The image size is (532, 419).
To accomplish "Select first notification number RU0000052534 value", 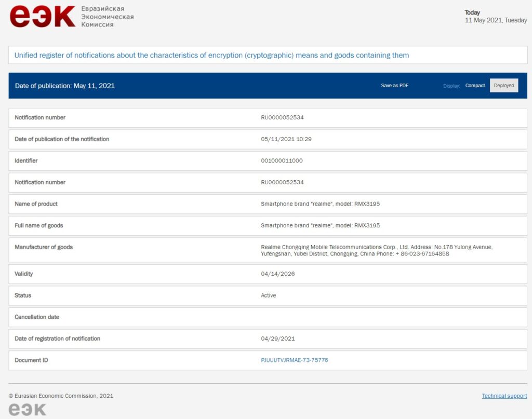I will click(x=282, y=118).
